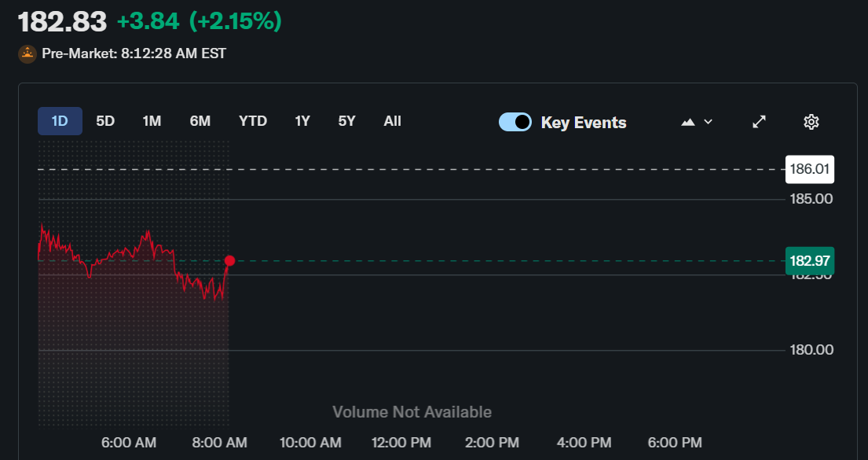View the 5Y chart period
This screenshot has width=868, height=460.
click(346, 121)
